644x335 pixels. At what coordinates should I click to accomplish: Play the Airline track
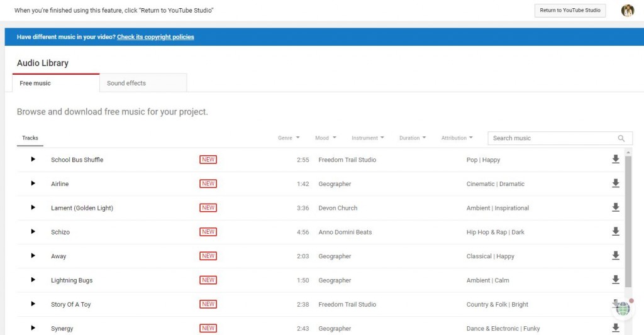tap(33, 184)
